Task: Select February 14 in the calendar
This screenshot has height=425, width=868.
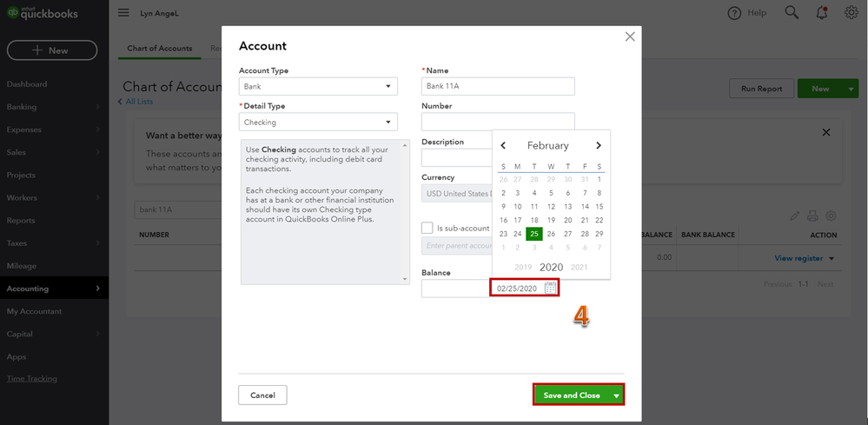Action: pos(585,206)
